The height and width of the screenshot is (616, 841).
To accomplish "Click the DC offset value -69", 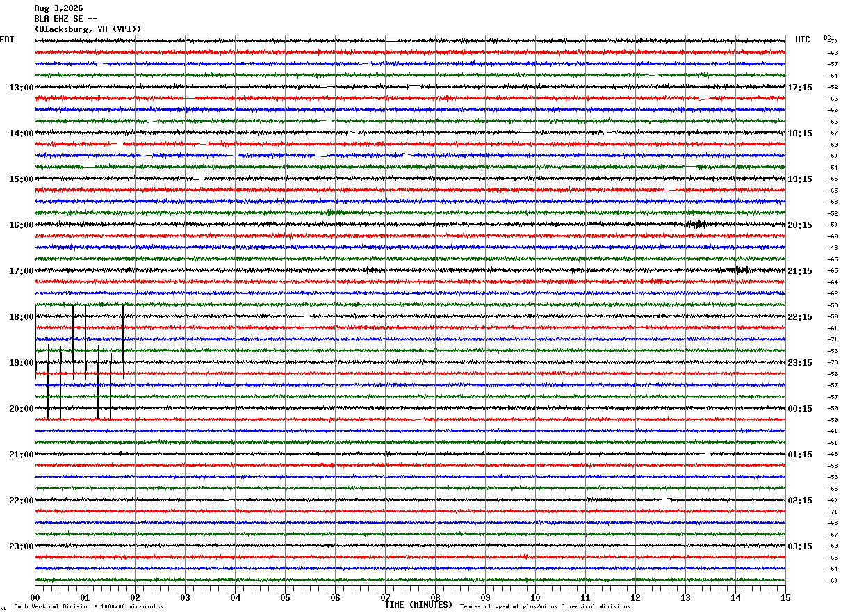I will [x=833, y=236].
